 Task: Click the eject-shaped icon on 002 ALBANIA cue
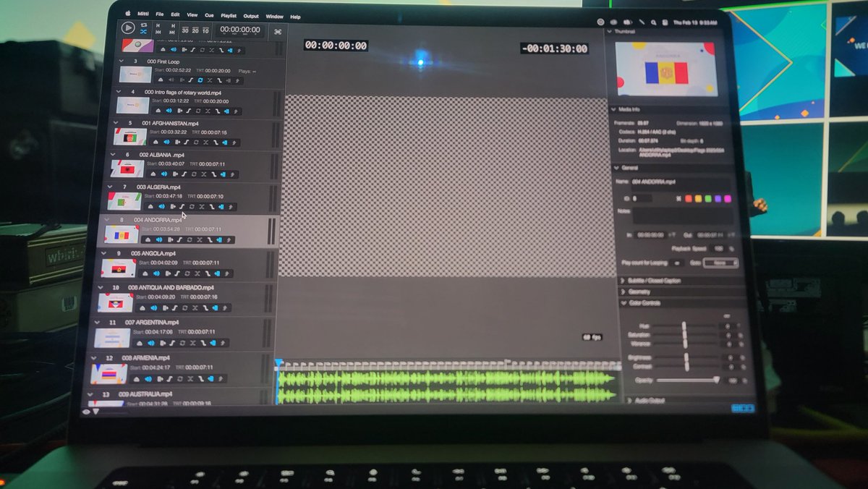pos(153,174)
